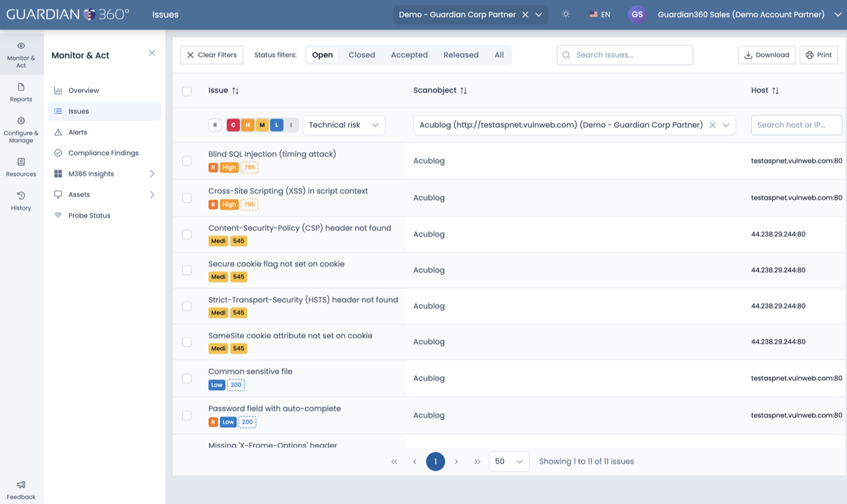This screenshot has width=847, height=504.
Task: Select the All status filter
Action: pos(499,55)
